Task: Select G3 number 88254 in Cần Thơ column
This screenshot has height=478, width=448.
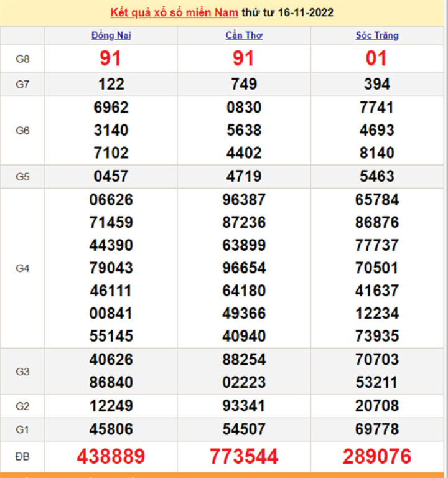Action: point(244,360)
